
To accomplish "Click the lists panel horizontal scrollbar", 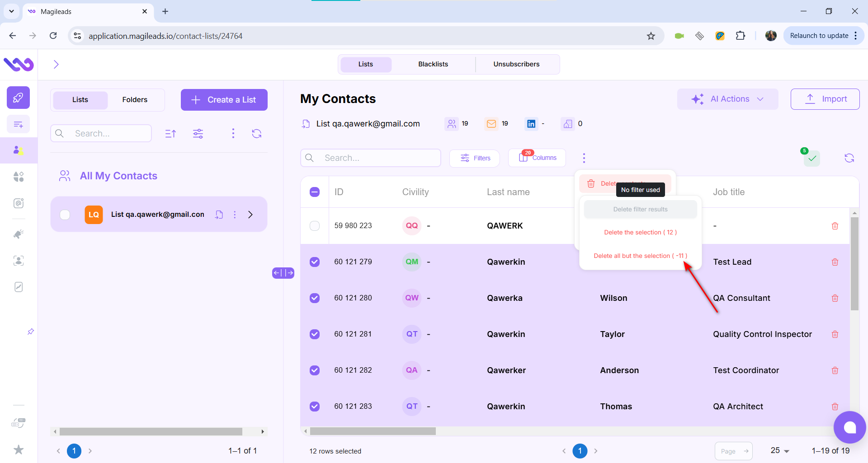I will pos(151,431).
